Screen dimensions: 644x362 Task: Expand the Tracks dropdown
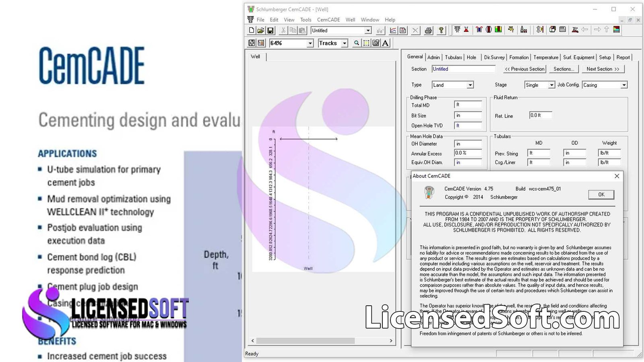pos(345,43)
